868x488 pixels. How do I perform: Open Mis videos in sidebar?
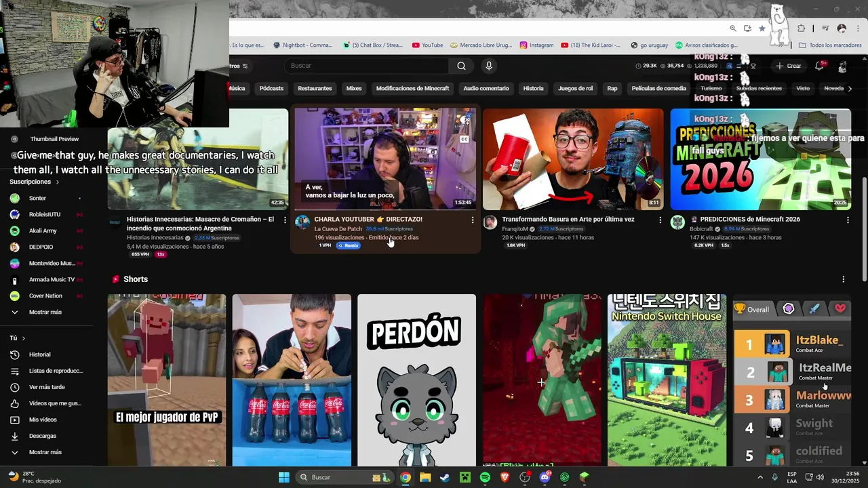coord(43,420)
